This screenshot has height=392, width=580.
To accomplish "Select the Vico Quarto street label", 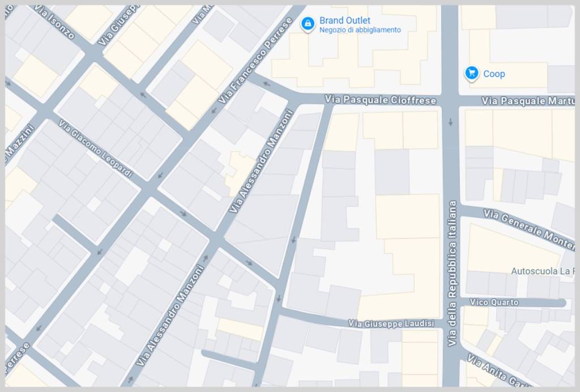I will pyautogui.click(x=494, y=302).
